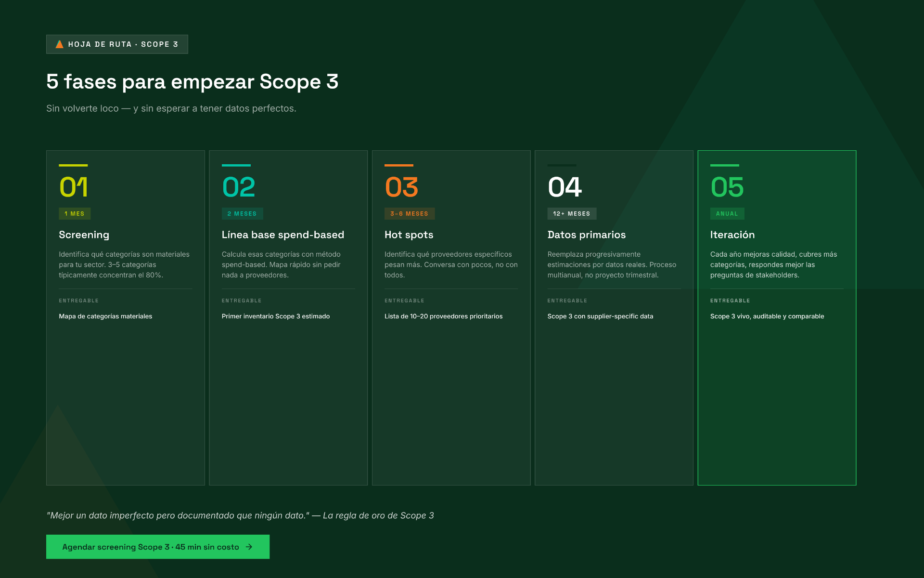Click Primer inventario Scope 3 estimado
Screen dimensions: 924x578
click(x=276, y=316)
